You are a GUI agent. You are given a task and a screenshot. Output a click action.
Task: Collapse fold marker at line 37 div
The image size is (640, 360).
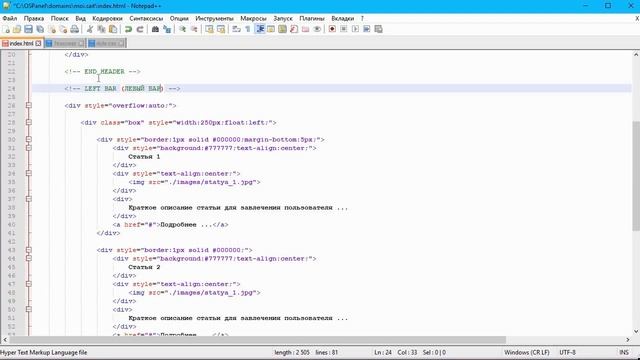(x=29, y=199)
